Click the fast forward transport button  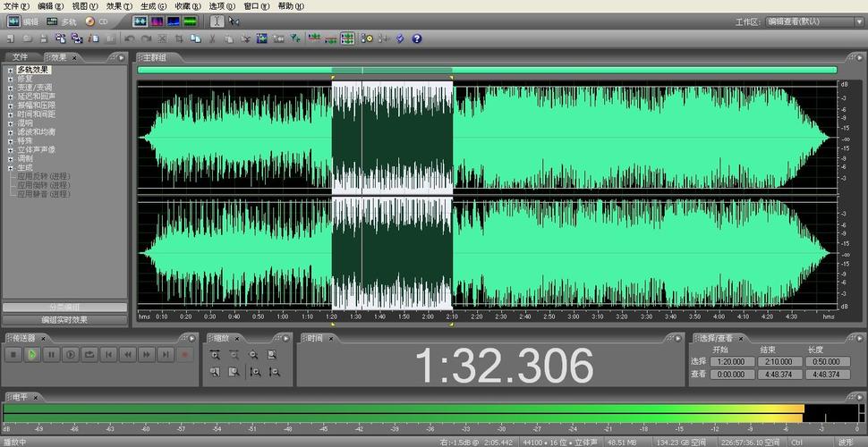point(146,355)
